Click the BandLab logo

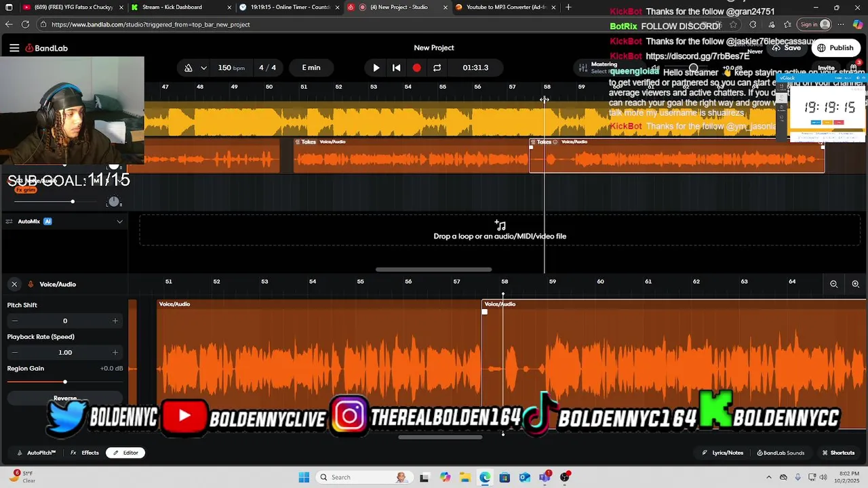47,48
